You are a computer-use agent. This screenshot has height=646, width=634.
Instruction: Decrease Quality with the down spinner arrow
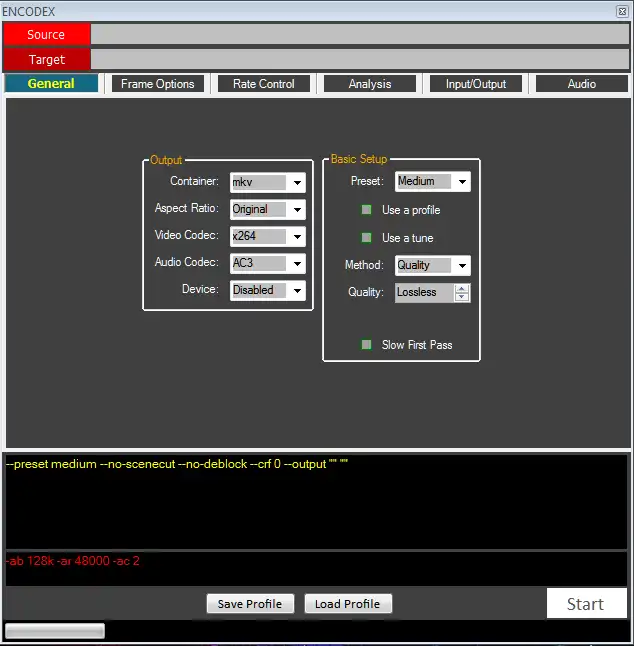[x=462, y=297]
